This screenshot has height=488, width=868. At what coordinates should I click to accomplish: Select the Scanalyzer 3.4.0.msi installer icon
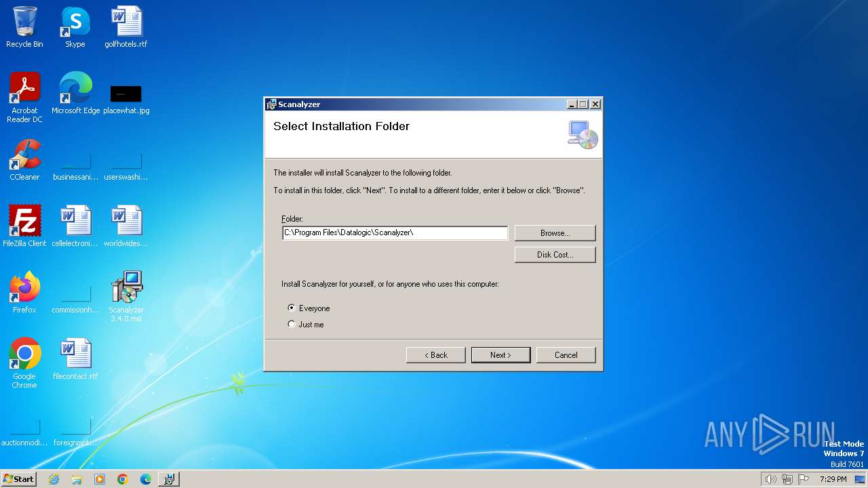tap(126, 297)
